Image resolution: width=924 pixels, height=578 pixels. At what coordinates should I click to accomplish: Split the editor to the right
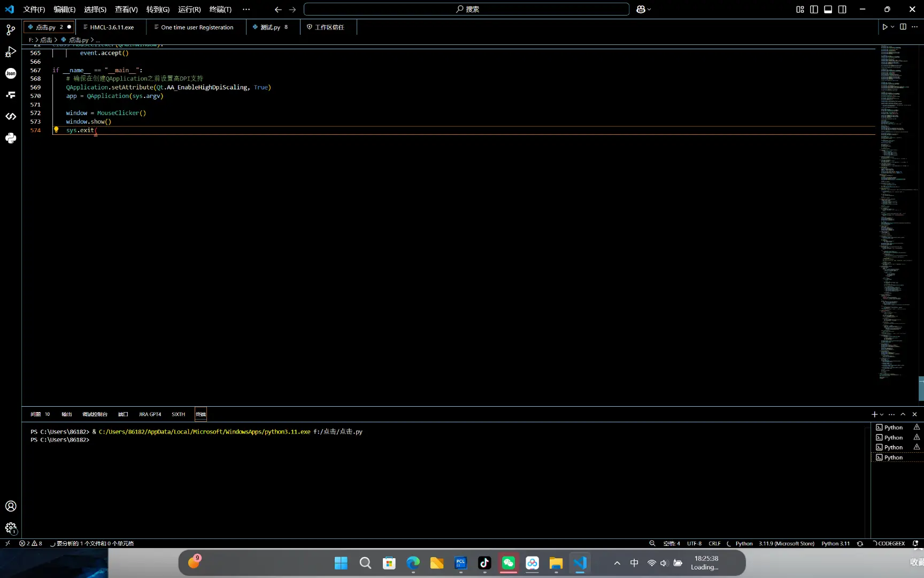pos(903,27)
